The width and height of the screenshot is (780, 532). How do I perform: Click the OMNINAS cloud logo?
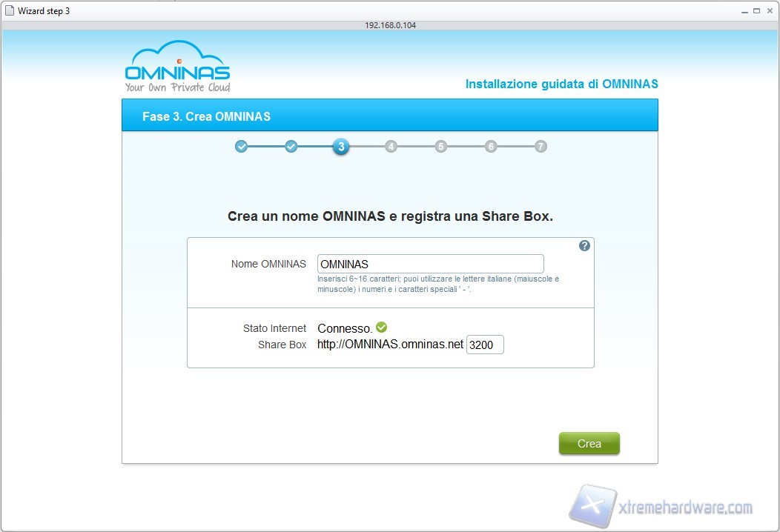(177, 67)
